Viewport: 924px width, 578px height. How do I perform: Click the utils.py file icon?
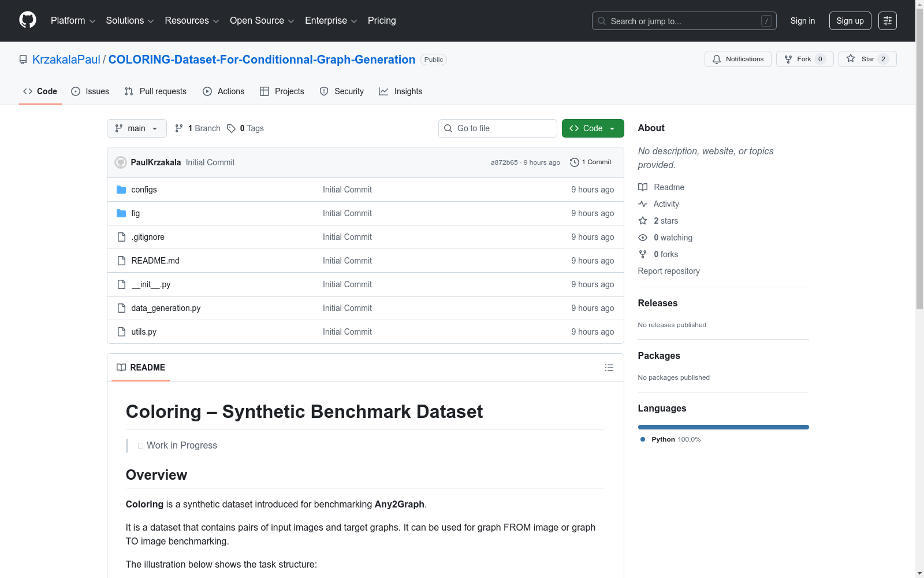[121, 332]
